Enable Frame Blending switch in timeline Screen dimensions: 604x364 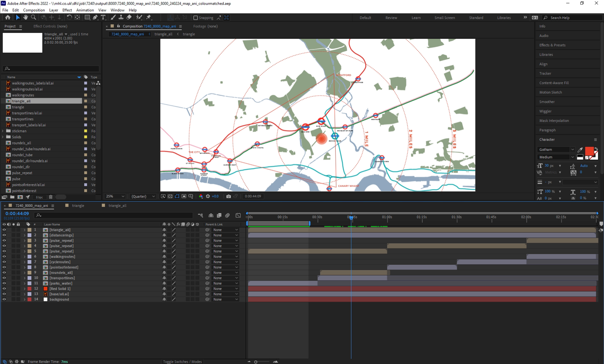pos(219,215)
